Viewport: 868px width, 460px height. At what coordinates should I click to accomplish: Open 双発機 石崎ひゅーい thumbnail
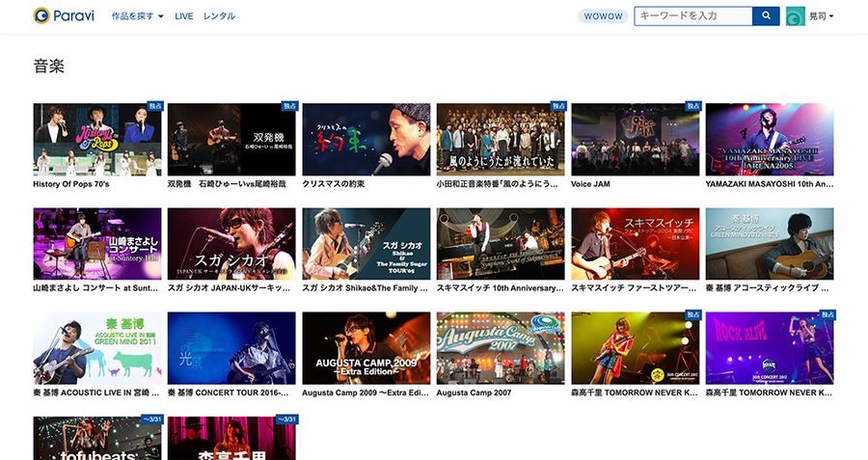click(x=231, y=140)
